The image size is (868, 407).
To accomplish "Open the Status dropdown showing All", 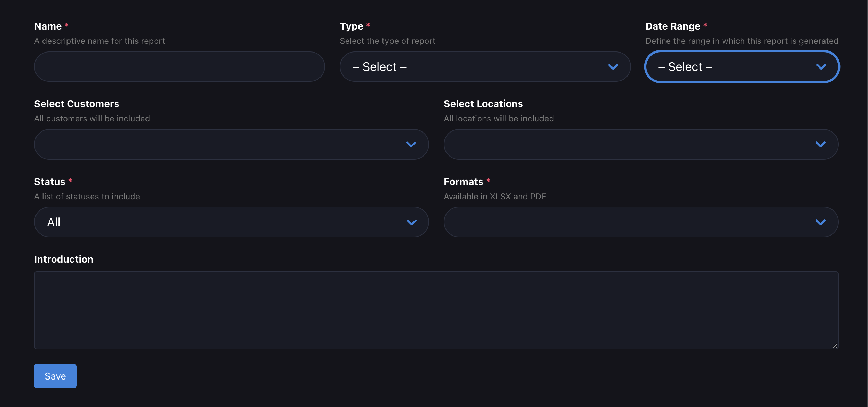I will (231, 222).
